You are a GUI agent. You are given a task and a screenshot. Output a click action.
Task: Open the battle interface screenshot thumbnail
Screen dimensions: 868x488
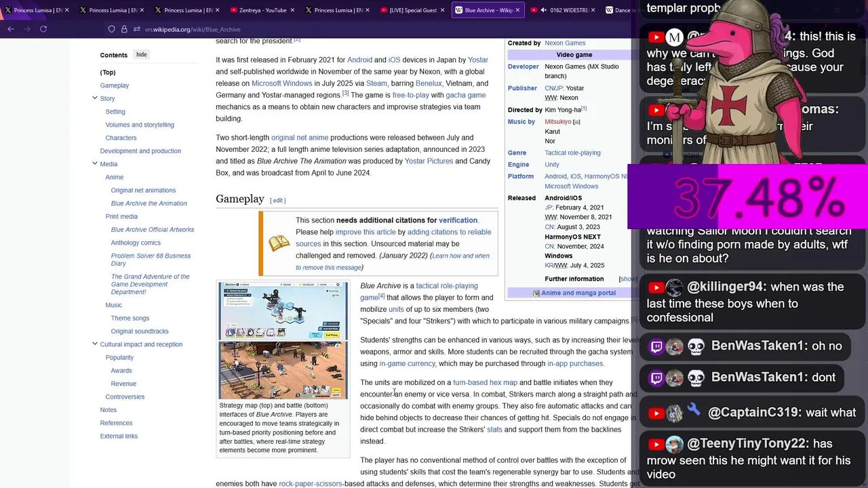283,370
